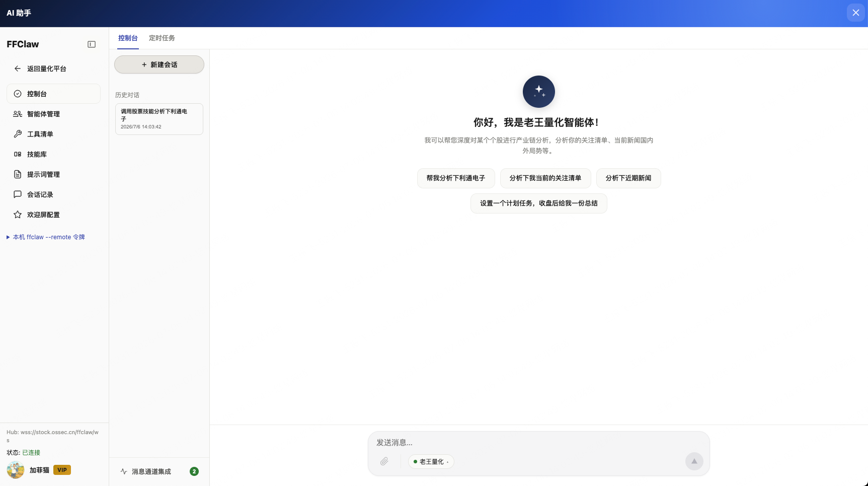Open 工具清单 wrench icon
The width and height of the screenshot is (868, 486).
pyautogui.click(x=18, y=134)
